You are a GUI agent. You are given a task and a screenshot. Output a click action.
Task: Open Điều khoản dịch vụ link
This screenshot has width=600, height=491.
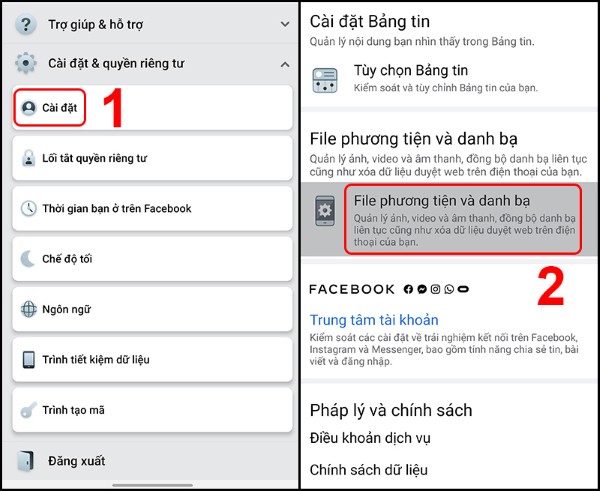(370, 438)
